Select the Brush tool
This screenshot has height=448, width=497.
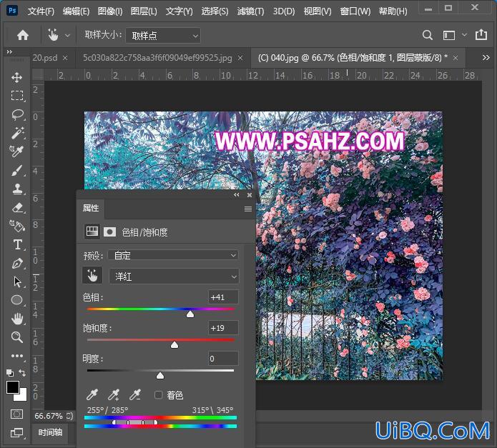[16, 170]
